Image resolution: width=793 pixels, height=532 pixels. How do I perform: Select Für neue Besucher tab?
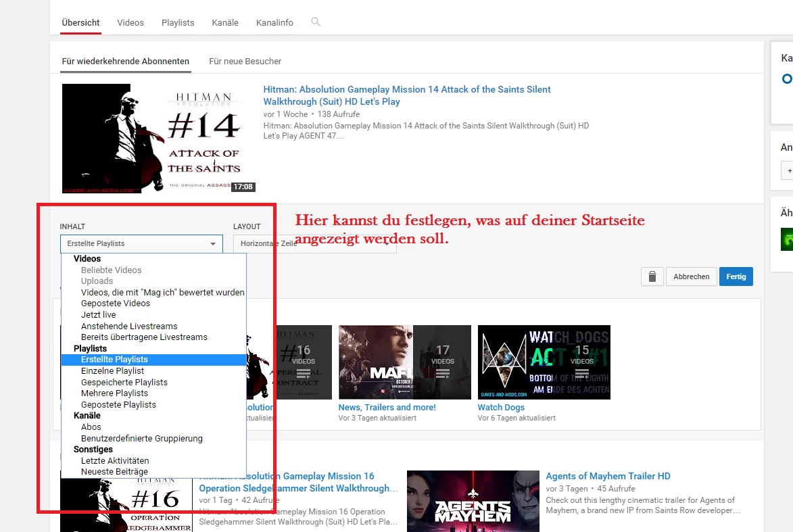245,61
